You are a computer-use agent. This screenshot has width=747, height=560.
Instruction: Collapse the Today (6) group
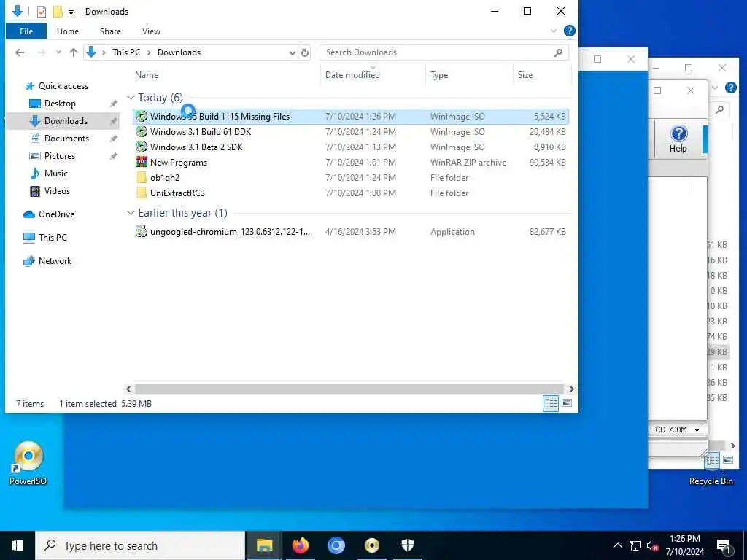(x=131, y=98)
